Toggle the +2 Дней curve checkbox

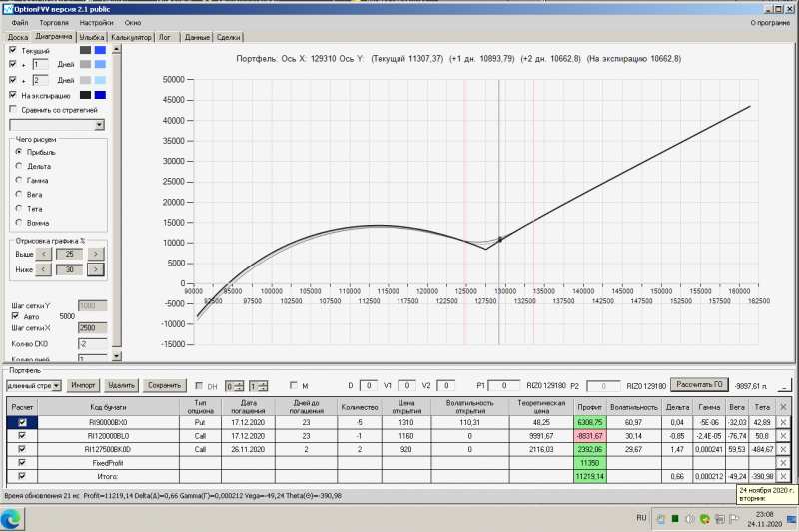(13, 80)
